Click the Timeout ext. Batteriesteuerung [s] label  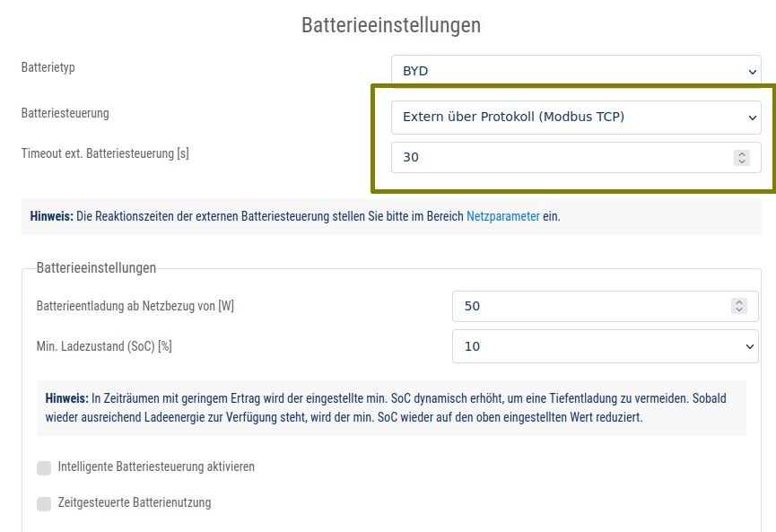(105, 153)
